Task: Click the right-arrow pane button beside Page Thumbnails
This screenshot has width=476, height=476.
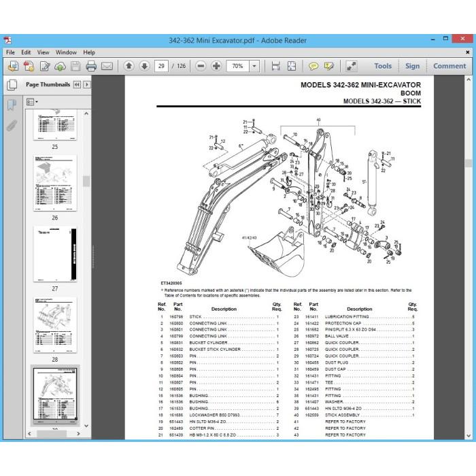Action: (x=87, y=85)
